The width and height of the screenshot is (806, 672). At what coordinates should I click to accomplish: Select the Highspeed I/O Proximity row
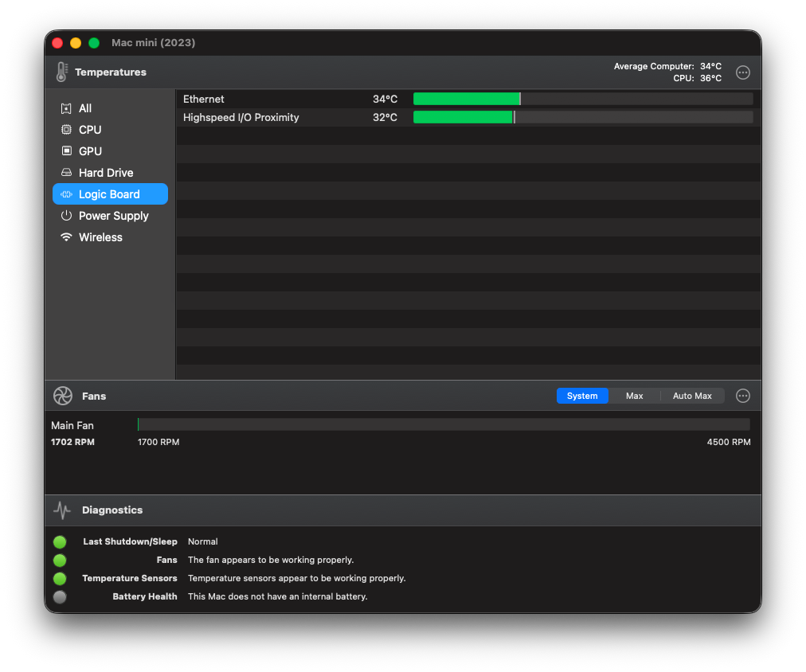point(468,118)
